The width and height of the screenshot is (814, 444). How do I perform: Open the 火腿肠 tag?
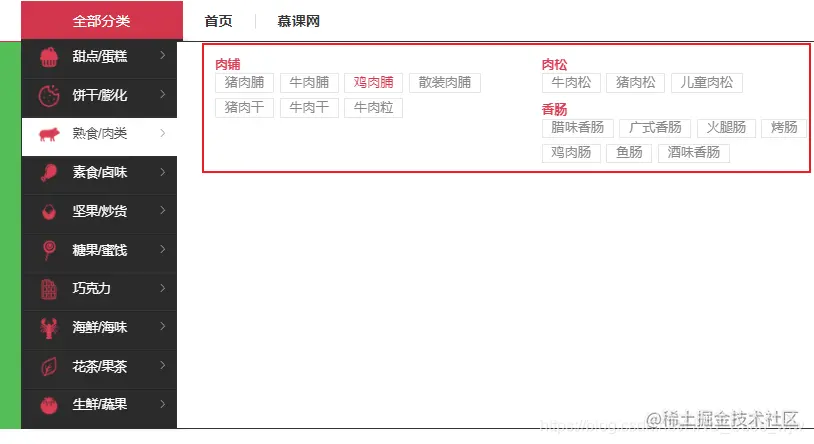pos(726,128)
